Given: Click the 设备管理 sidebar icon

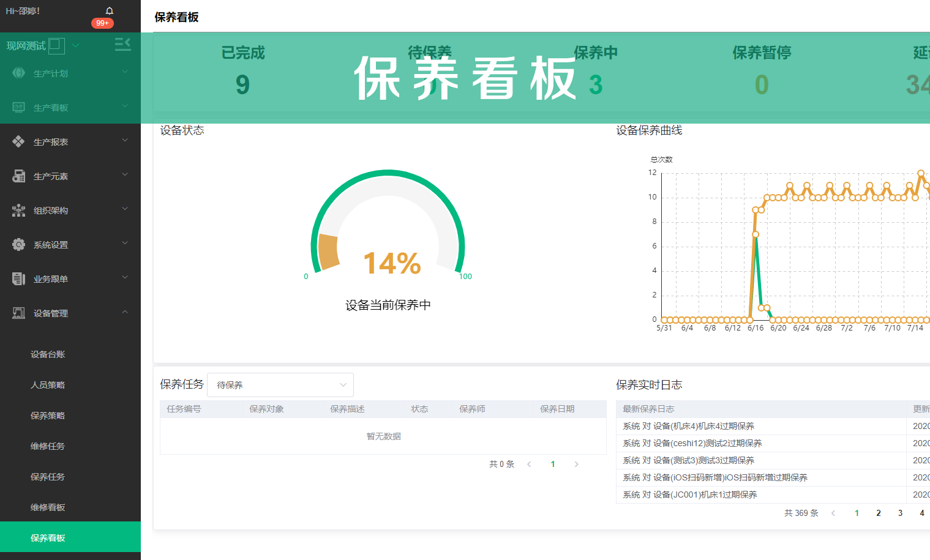Looking at the screenshot, I should click(18, 313).
